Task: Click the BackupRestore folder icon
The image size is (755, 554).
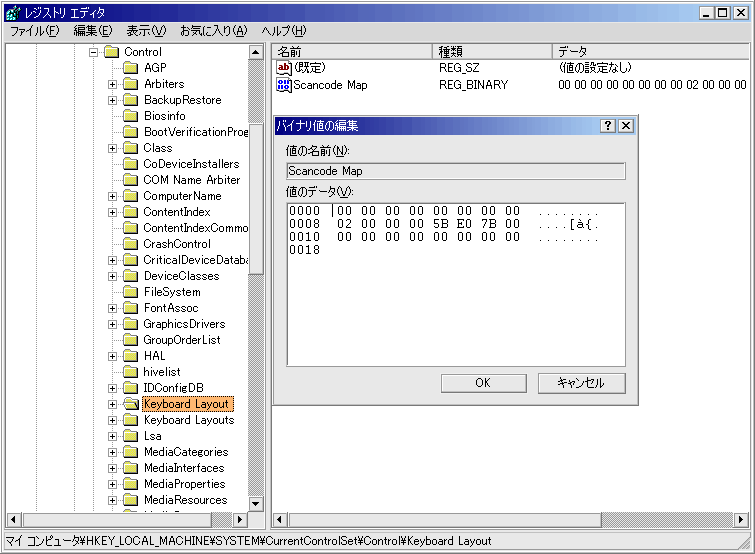Action: pyautogui.click(x=130, y=100)
